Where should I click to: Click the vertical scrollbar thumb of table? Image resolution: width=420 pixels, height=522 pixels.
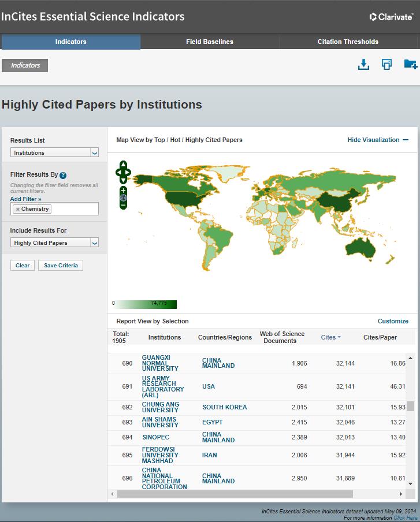coord(410,406)
